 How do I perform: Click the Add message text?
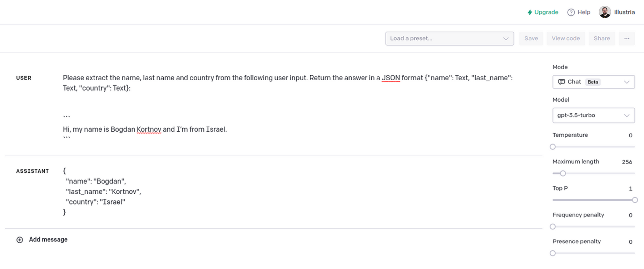coord(48,240)
